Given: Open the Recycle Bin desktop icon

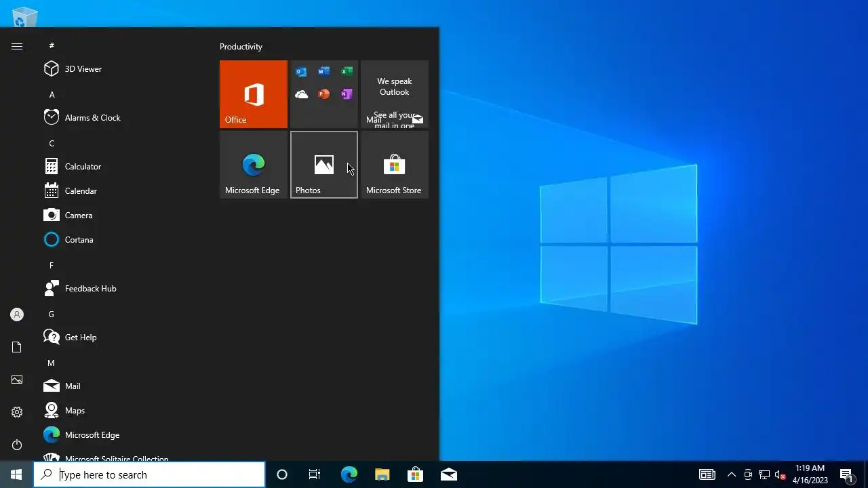Looking at the screenshot, I should tap(24, 16).
